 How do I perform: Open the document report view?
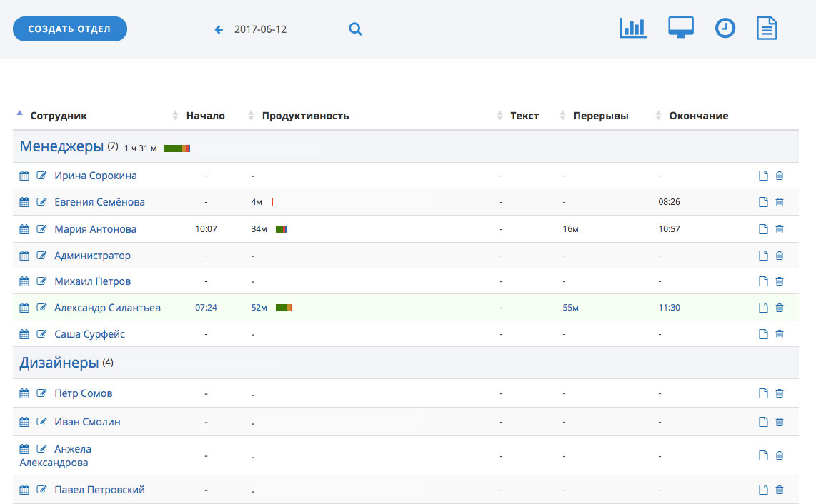click(x=767, y=28)
